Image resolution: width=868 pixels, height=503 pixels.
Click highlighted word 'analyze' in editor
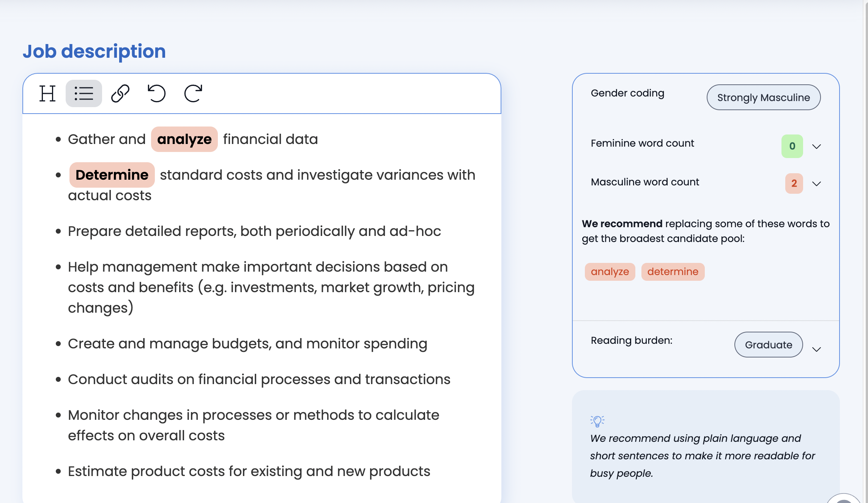click(x=184, y=139)
